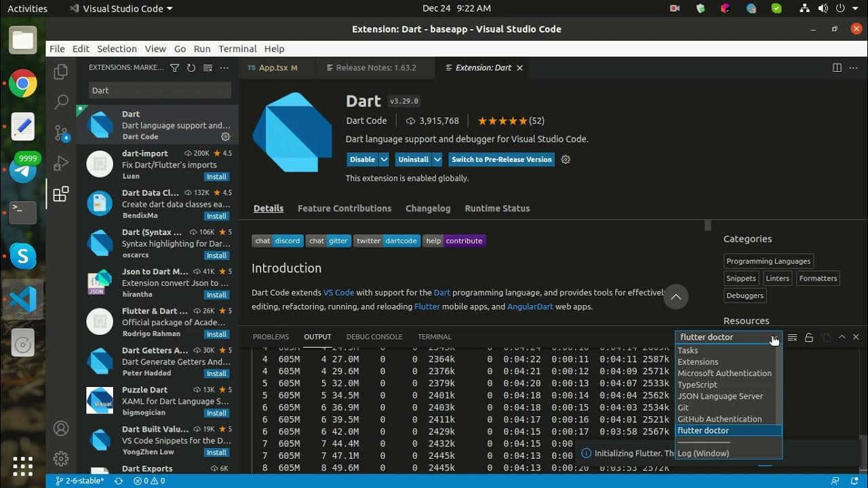Click the filter extensions funnel icon
The width and height of the screenshot is (868, 488).
pos(174,68)
